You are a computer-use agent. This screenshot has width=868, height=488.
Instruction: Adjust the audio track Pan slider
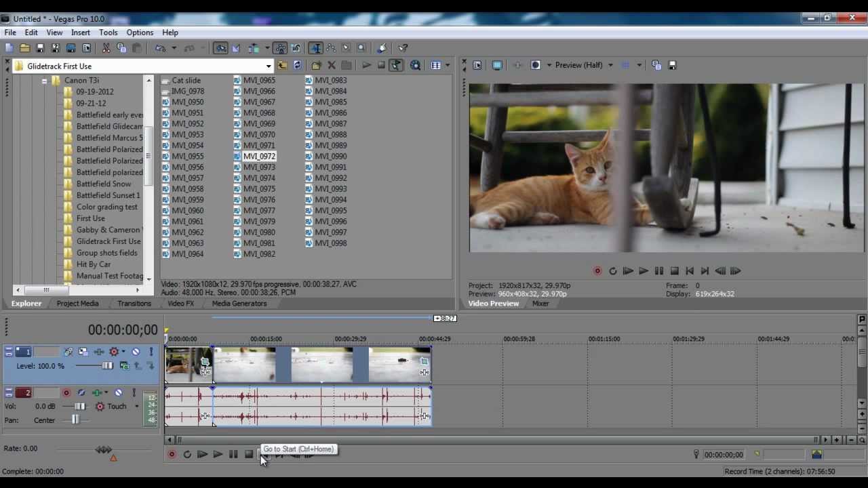pos(75,420)
